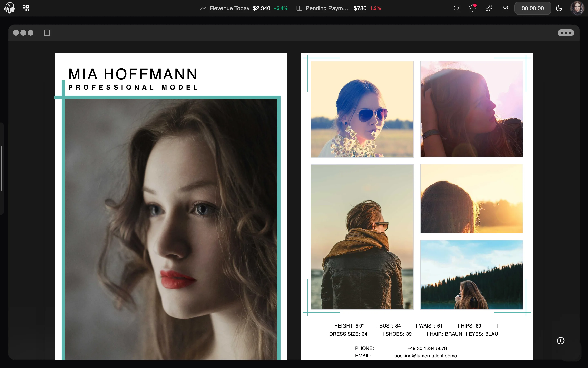588x368 pixels.
Task: Open the user contacts icon
Action: (x=505, y=8)
